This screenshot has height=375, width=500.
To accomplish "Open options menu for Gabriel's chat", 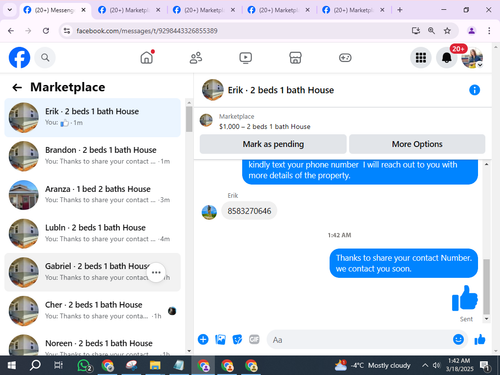I will [x=156, y=272].
